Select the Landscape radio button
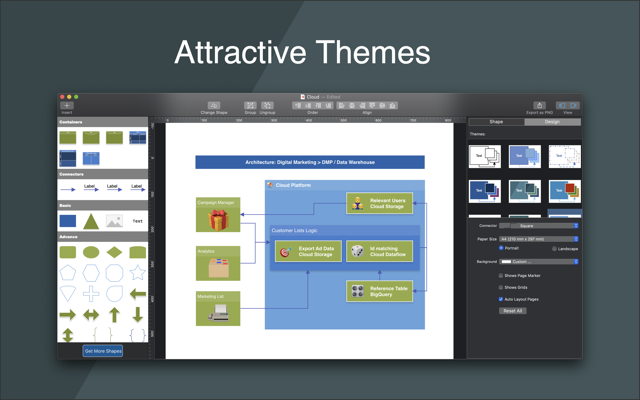This screenshot has width=640, height=400. tap(554, 249)
